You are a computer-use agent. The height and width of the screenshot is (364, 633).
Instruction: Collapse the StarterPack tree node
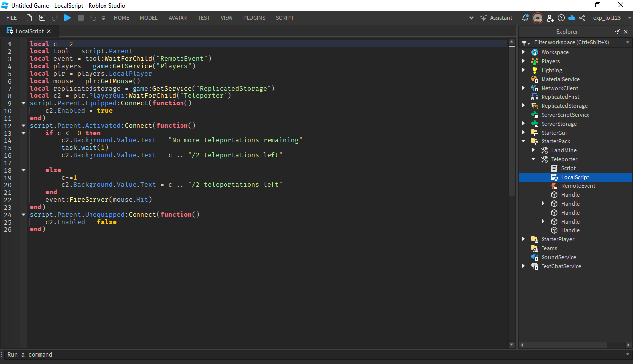click(524, 141)
